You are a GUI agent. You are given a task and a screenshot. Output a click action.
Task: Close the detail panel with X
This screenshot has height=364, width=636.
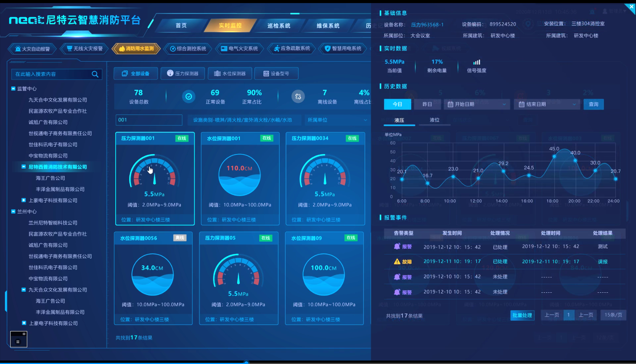tap(631, 7)
